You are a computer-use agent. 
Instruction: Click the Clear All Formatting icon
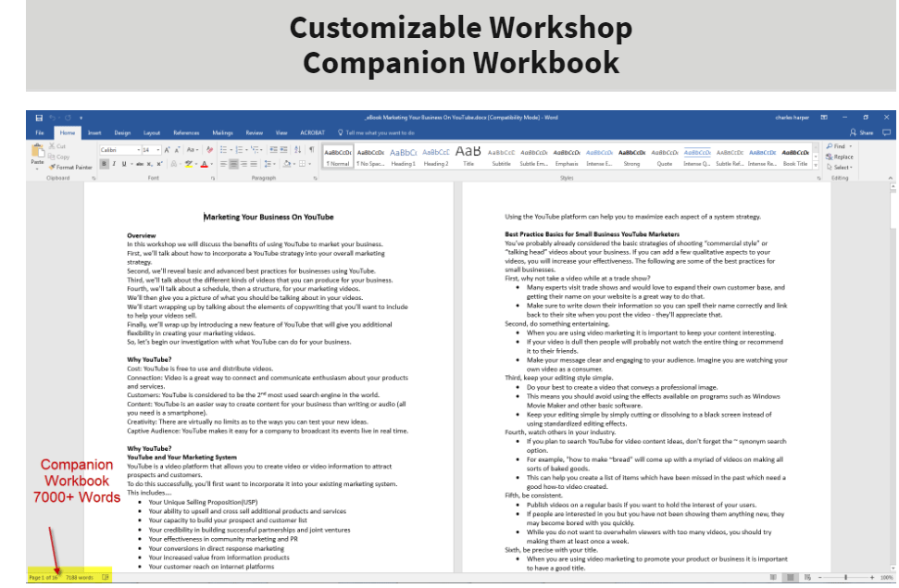tap(209, 150)
